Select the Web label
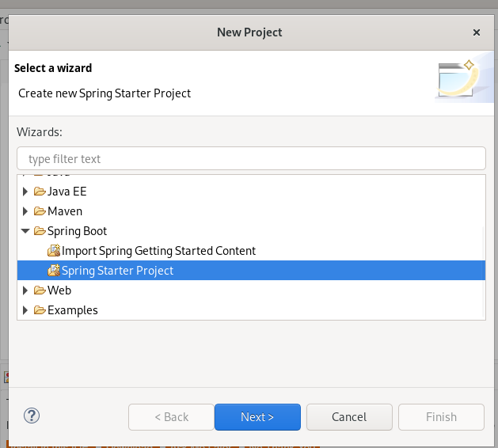This screenshot has height=448, width=498. coord(59,290)
